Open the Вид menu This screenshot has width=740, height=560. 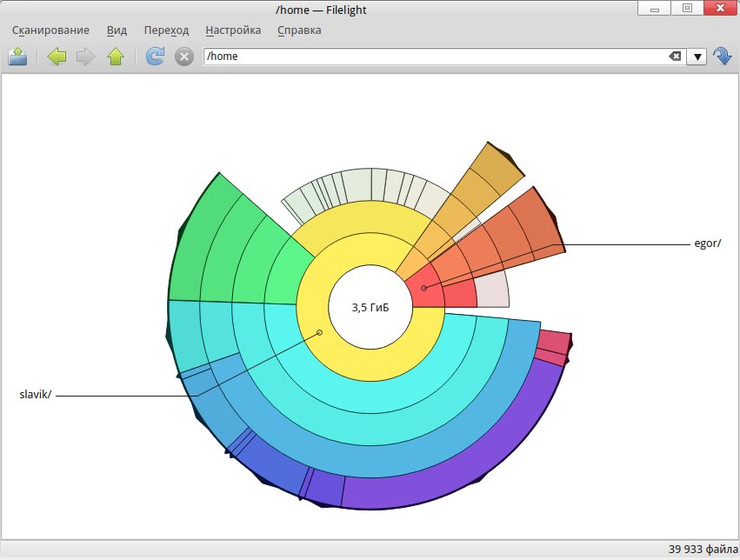pos(117,30)
